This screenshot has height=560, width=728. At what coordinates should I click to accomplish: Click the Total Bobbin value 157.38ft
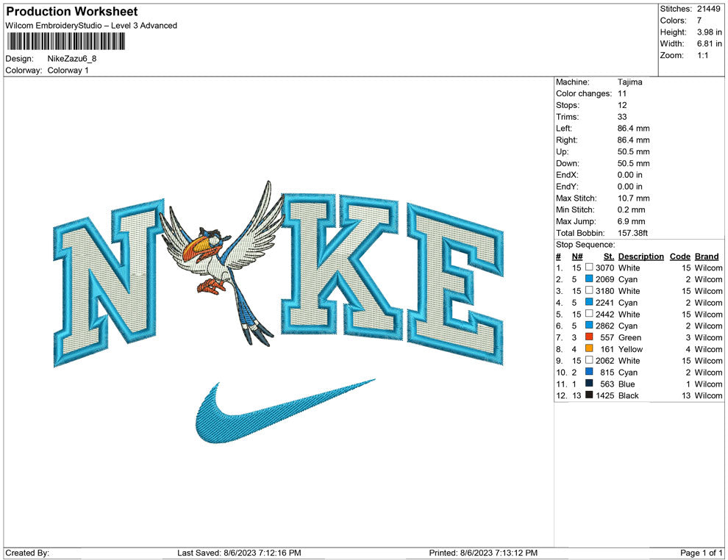coord(632,233)
